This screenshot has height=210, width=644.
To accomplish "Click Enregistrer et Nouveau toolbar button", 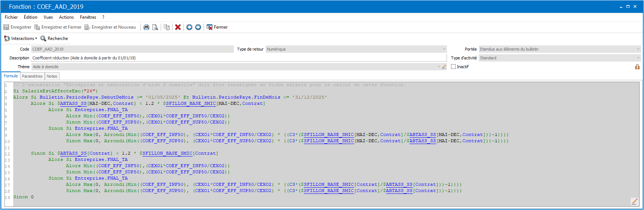I will click(x=110, y=27).
